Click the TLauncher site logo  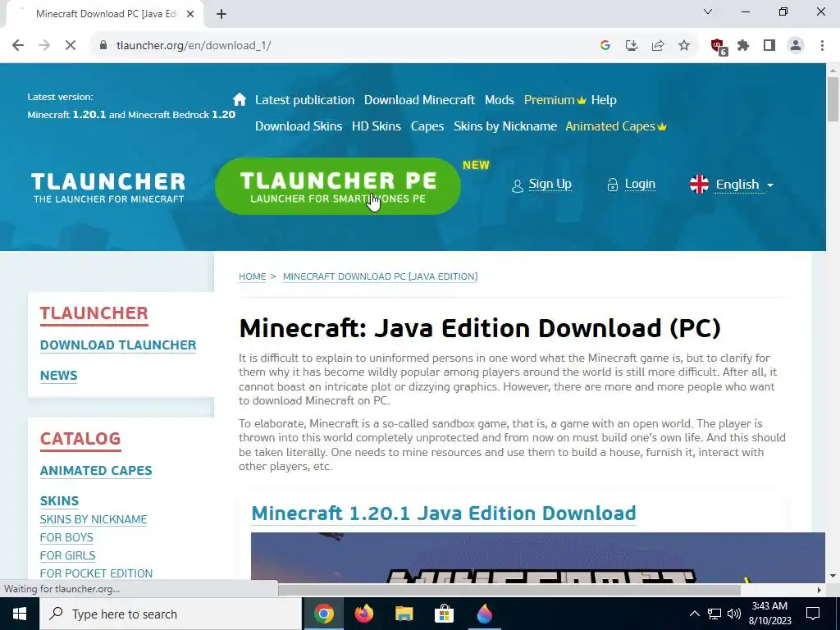pyautogui.click(x=108, y=188)
